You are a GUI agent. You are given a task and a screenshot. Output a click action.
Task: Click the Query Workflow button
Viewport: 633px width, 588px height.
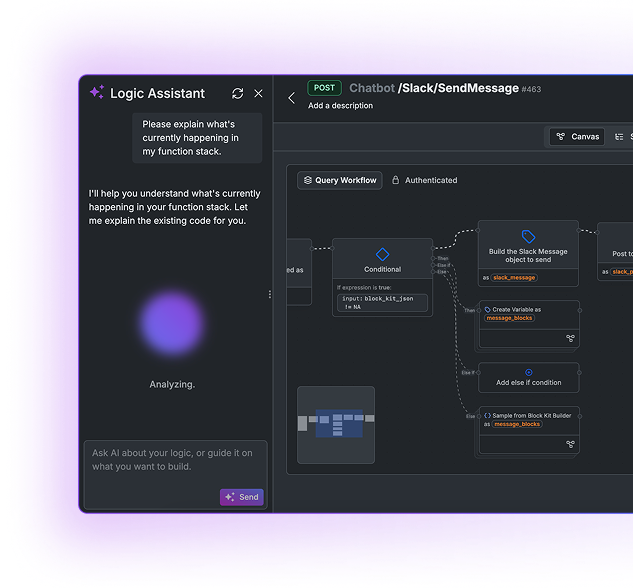pos(339,181)
